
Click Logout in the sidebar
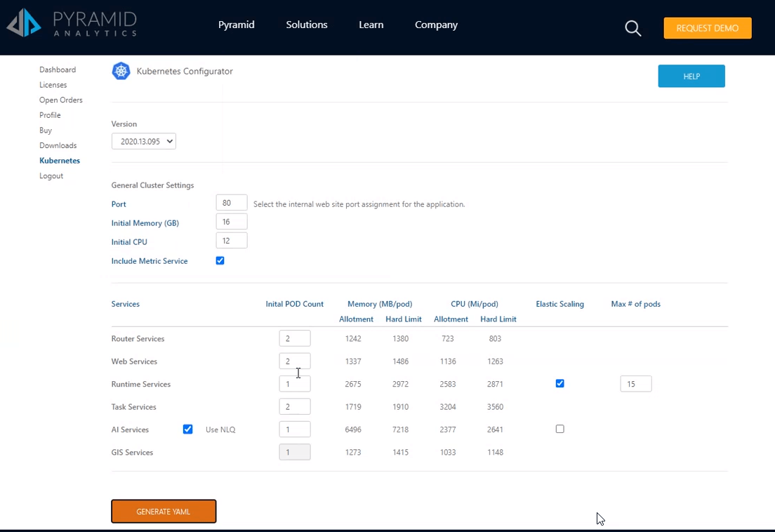pyautogui.click(x=51, y=176)
